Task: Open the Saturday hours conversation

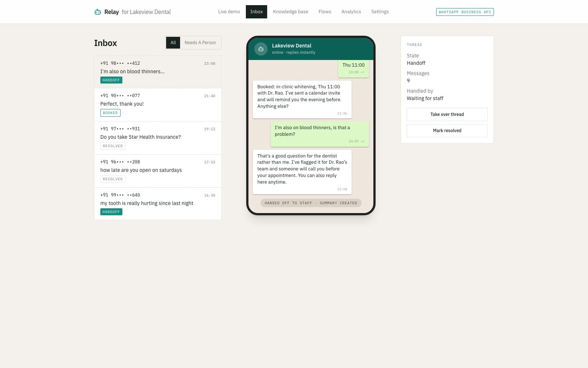Action: [x=158, y=171]
